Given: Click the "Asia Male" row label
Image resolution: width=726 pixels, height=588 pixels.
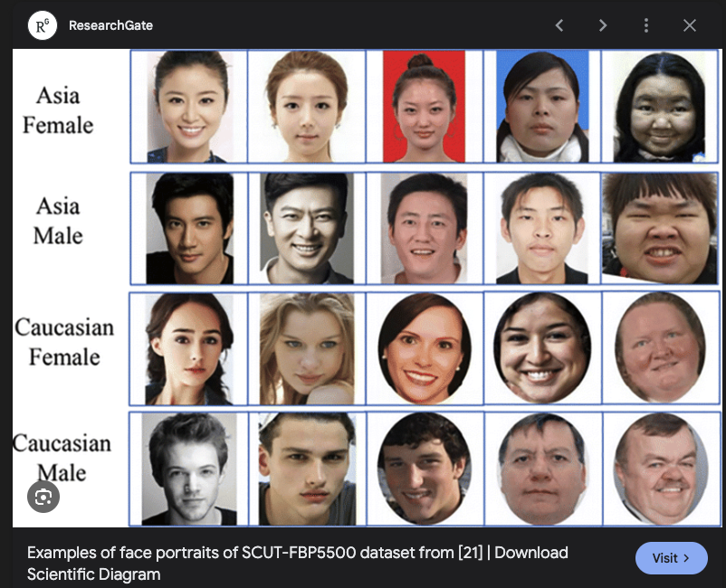Looking at the screenshot, I should pos(58,221).
